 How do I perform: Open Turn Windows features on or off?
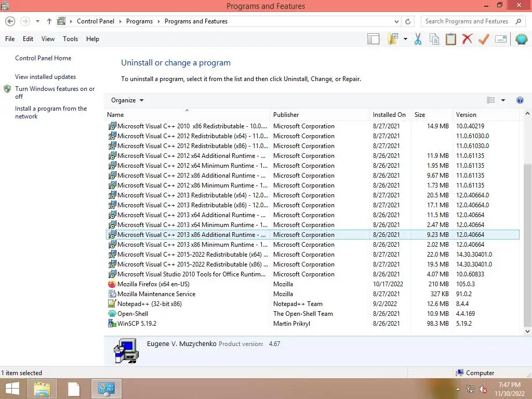[55, 92]
